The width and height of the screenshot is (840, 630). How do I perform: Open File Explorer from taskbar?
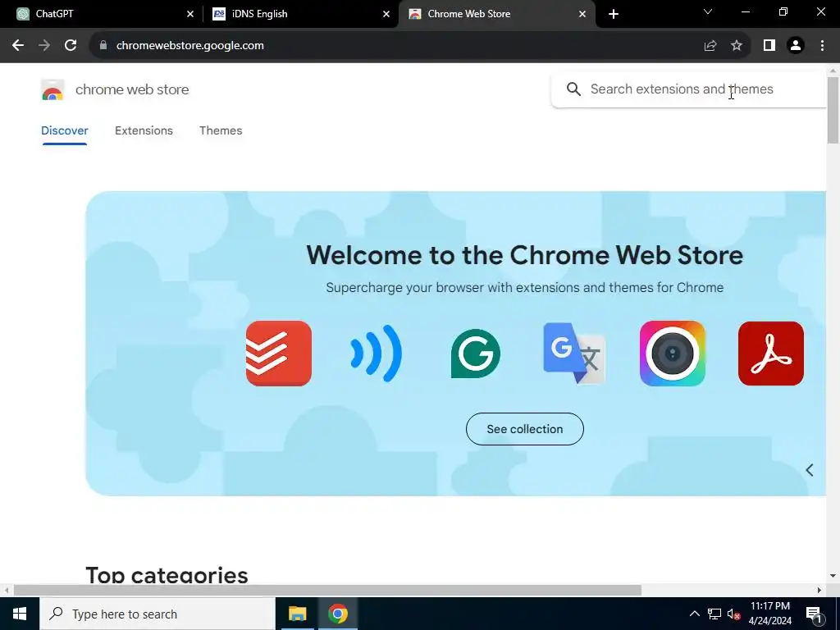(x=297, y=614)
